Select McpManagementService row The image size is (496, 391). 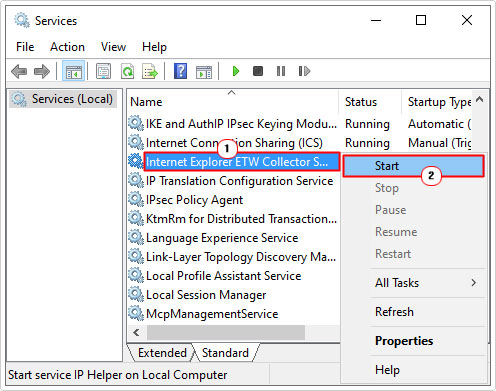click(212, 314)
